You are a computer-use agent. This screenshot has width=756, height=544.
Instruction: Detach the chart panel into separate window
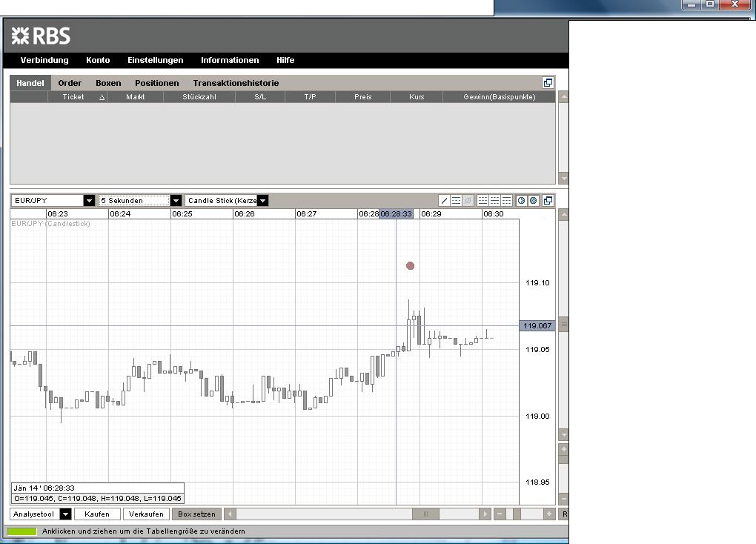pyautogui.click(x=548, y=200)
